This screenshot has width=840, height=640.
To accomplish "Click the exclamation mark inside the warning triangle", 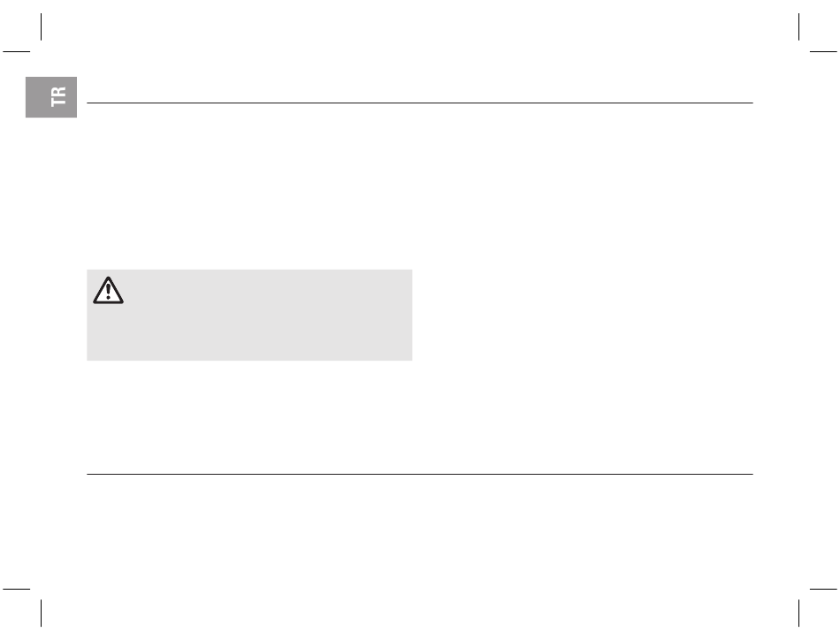I will pyautogui.click(x=108, y=293).
